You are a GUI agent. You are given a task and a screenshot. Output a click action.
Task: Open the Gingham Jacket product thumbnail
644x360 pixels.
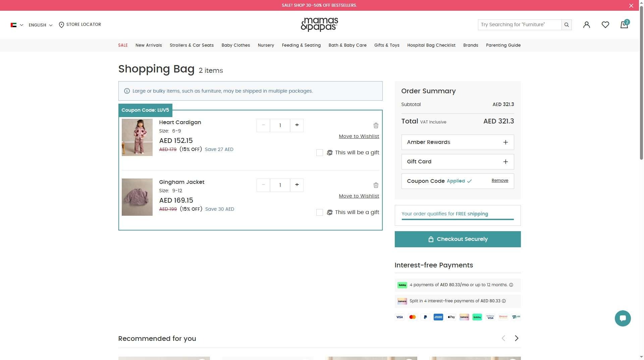[x=137, y=197]
